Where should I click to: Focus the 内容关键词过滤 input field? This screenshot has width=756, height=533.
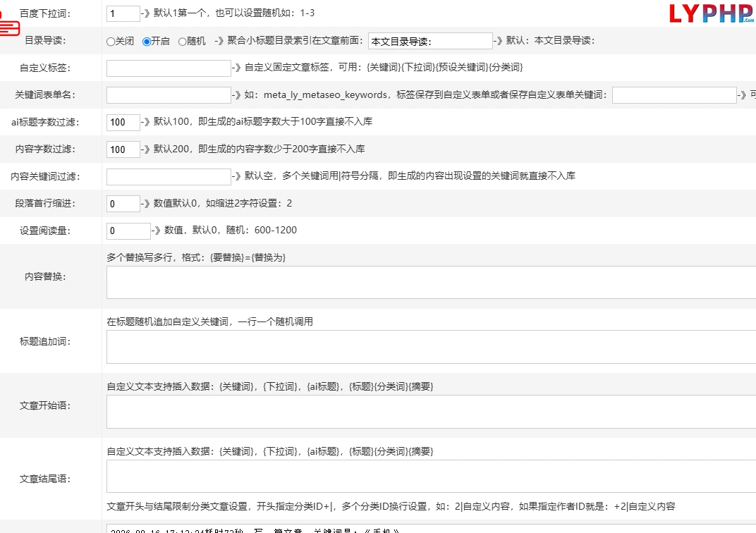(x=169, y=177)
